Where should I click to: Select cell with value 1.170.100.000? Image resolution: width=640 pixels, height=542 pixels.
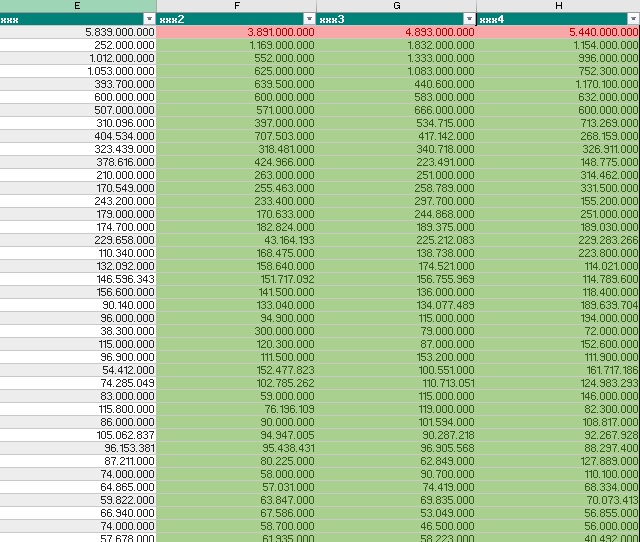(x=558, y=84)
